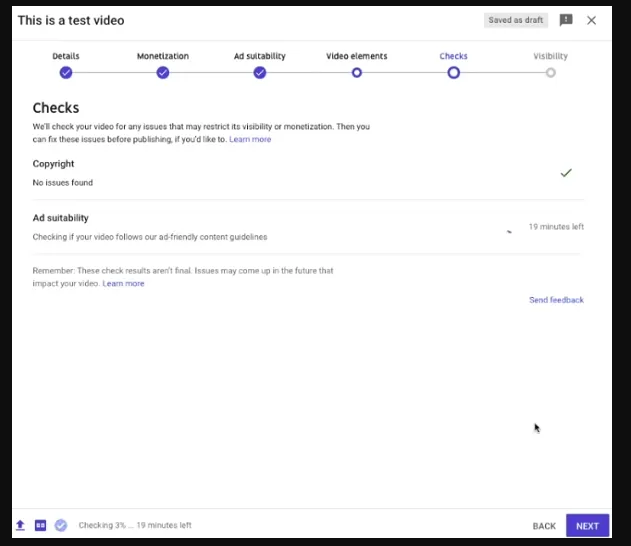Click the send feedback speech-bubble icon

[566, 20]
